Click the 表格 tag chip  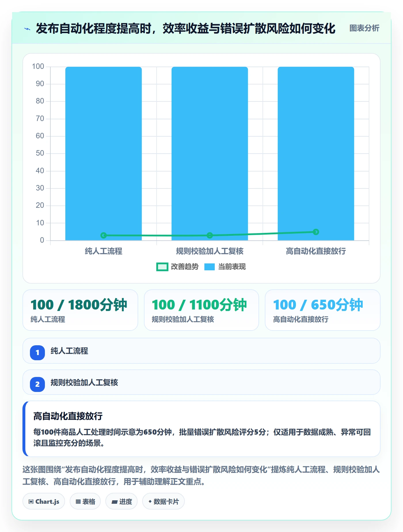point(85,501)
